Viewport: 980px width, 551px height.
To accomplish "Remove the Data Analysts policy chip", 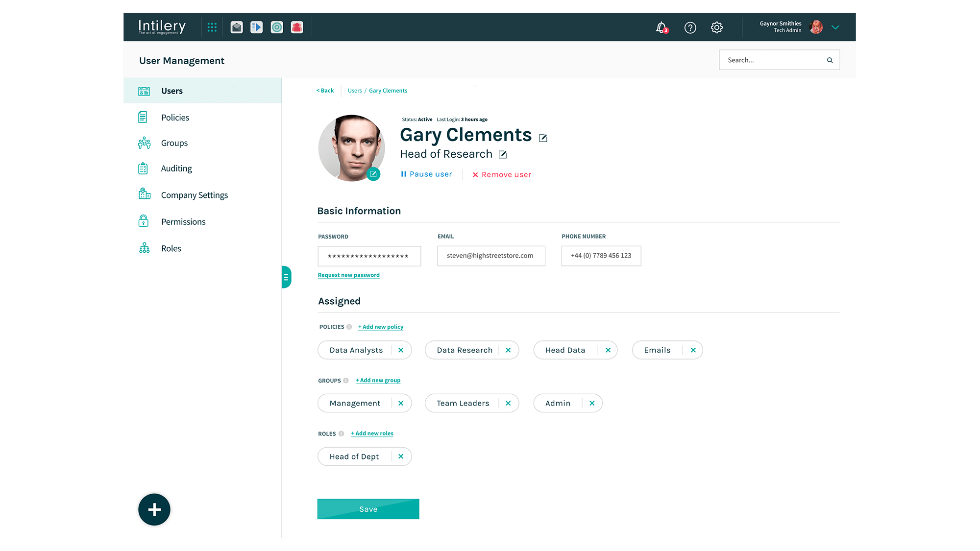I will [x=401, y=350].
